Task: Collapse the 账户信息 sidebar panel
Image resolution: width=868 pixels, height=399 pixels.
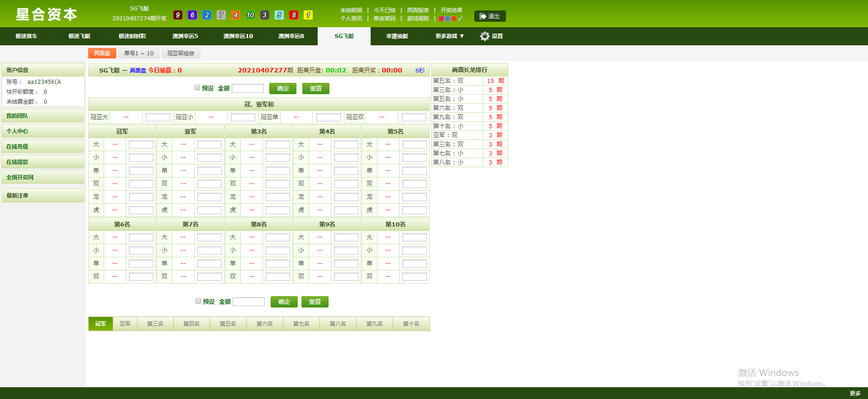Action: tap(43, 70)
